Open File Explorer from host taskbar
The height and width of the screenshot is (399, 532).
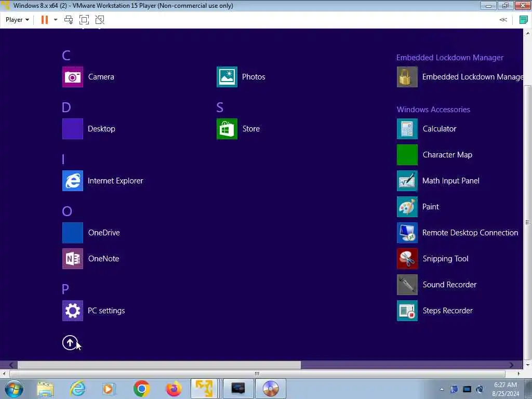click(45, 389)
